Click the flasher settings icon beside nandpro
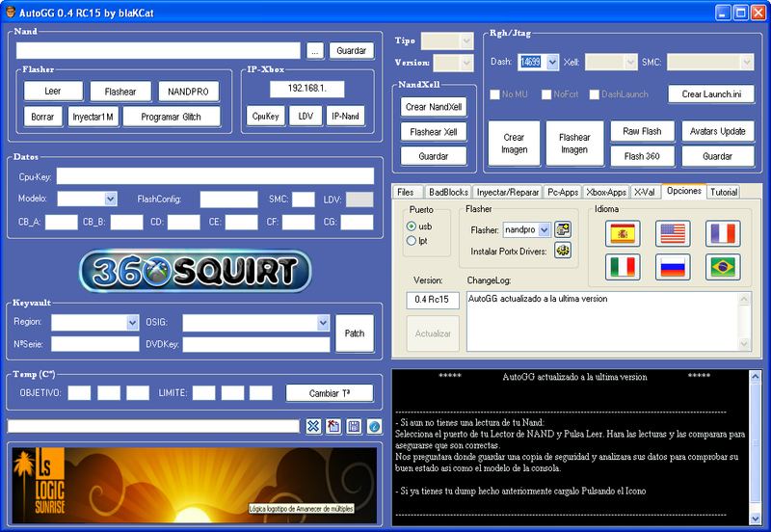The width and height of the screenshot is (771, 532). tap(563, 229)
